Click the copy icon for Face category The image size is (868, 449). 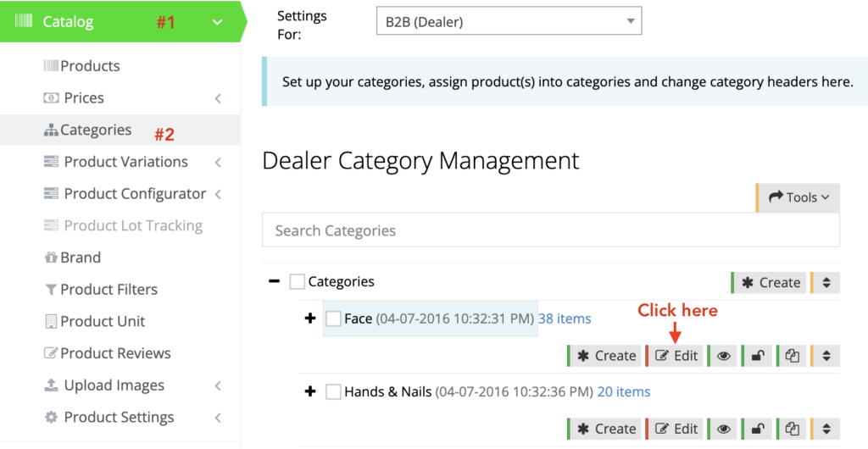pyautogui.click(x=792, y=356)
